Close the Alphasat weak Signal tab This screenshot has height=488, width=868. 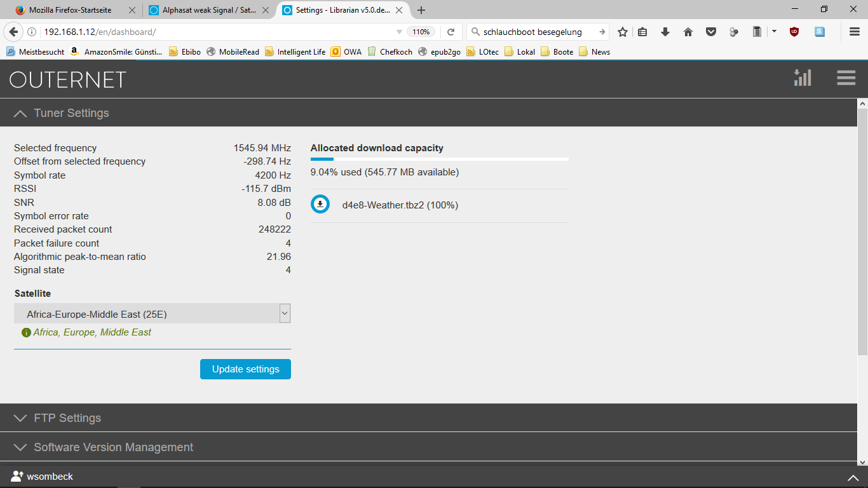pyautogui.click(x=266, y=10)
